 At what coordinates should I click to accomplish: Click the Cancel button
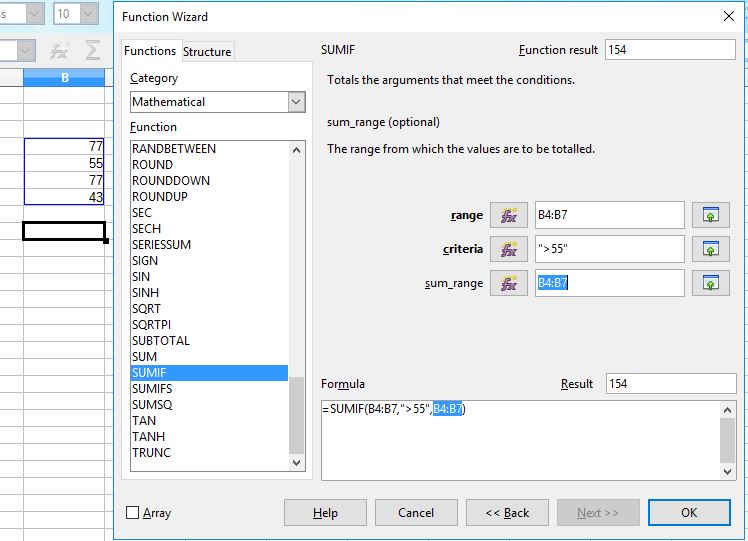(416, 512)
